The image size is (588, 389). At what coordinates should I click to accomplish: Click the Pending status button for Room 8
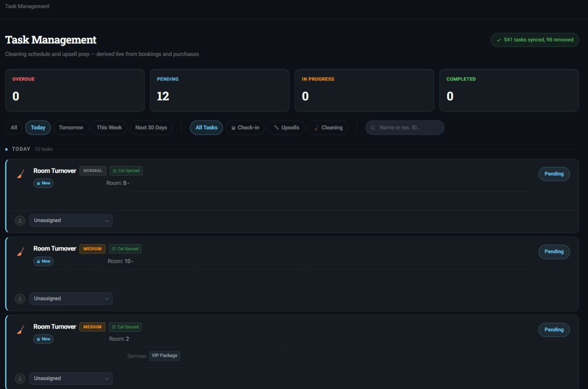click(554, 174)
